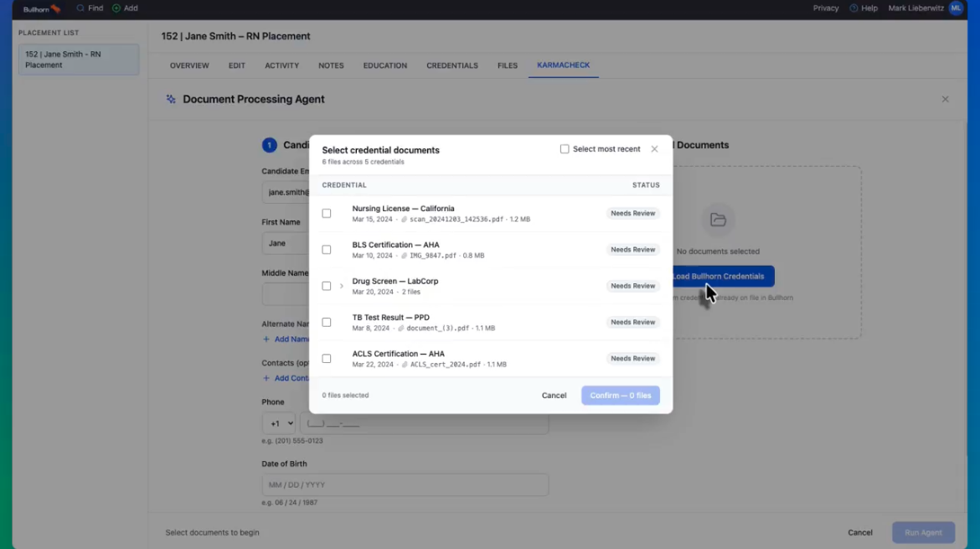The width and height of the screenshot is (980, 549).
Task: Check the Select most recent checkbox
Action: coord(565,149)
